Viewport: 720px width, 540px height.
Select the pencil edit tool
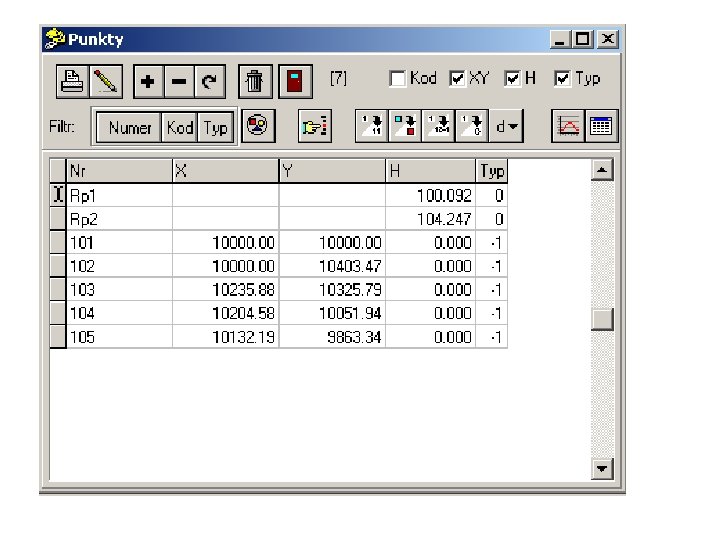106,82
